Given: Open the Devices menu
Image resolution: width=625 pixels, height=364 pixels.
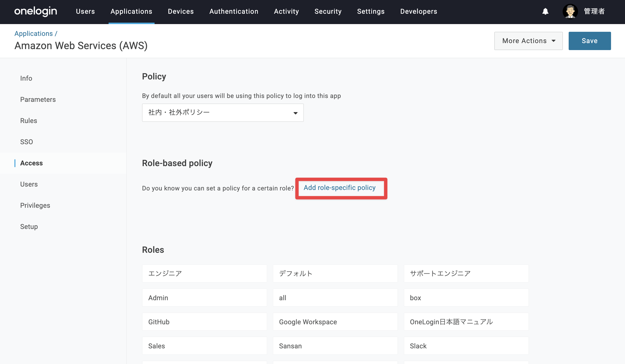Looking at the screenshot, I should coord(181,11).
